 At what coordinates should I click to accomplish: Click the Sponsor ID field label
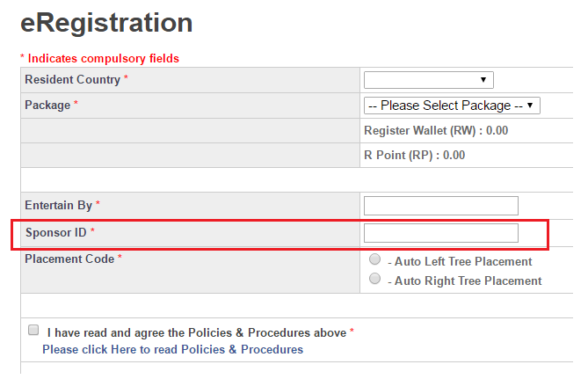[x=55, y=233]
